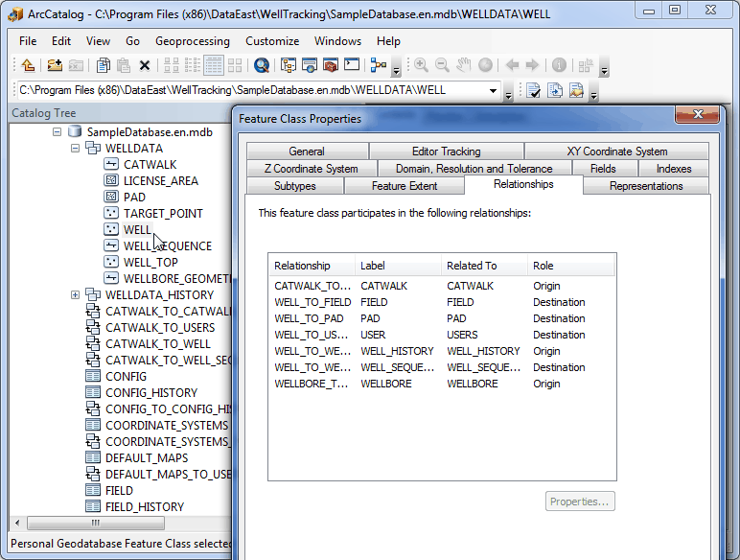
Task: Select TARGET_POINT in the Catalog Tree
Action: [x=163, y=214]
